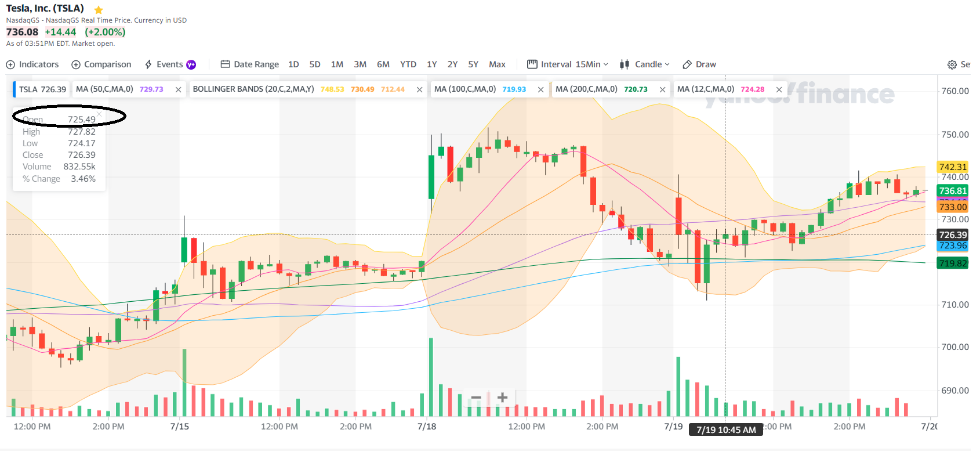This screenshot has height=473, width=980.
Task: Add a Comparison symbol
Action: pos(101,64)
